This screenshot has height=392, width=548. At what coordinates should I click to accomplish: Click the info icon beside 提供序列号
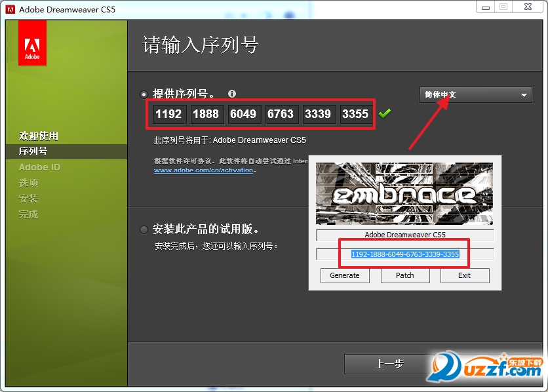[x=231, y=94]
